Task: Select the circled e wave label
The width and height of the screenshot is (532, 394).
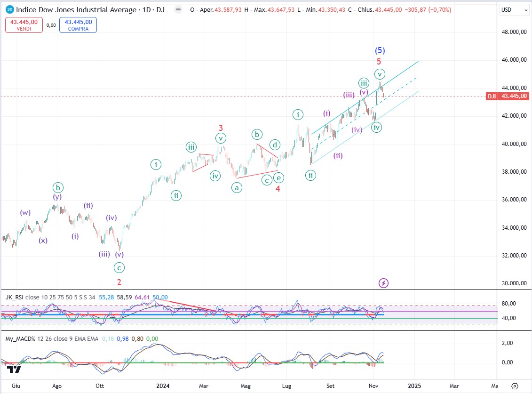Action: pos(278,177)
